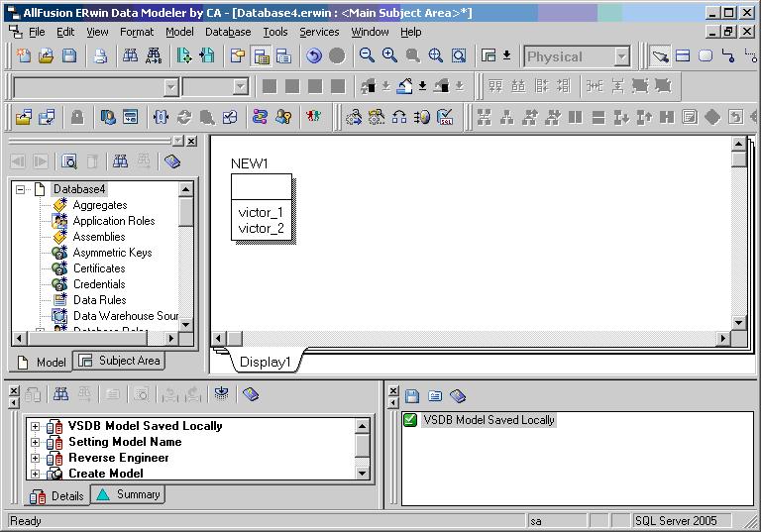Click the victor_2 column in NEW1 table
Image resolution: width=761 pixels, height=532 pixels.
coord(262,228)
